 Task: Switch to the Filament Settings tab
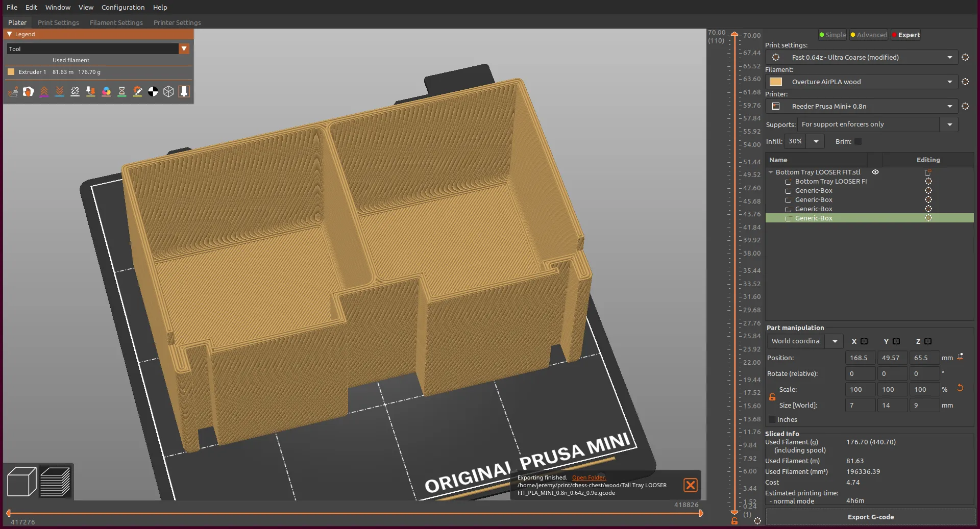116,22
